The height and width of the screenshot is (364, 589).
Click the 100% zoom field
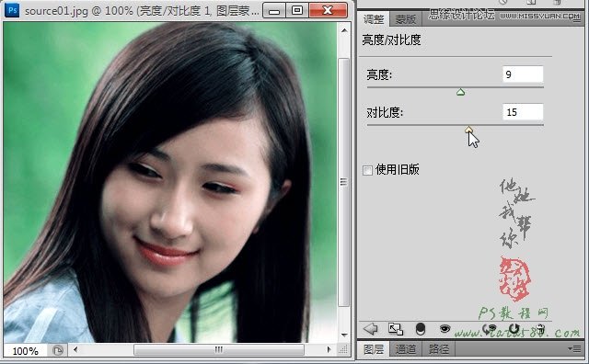coord(25,351)
